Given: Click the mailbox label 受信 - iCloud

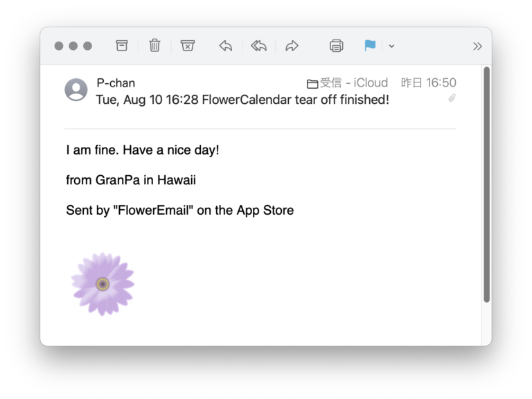Looking at the screenshot, I should tap(354, 83).
